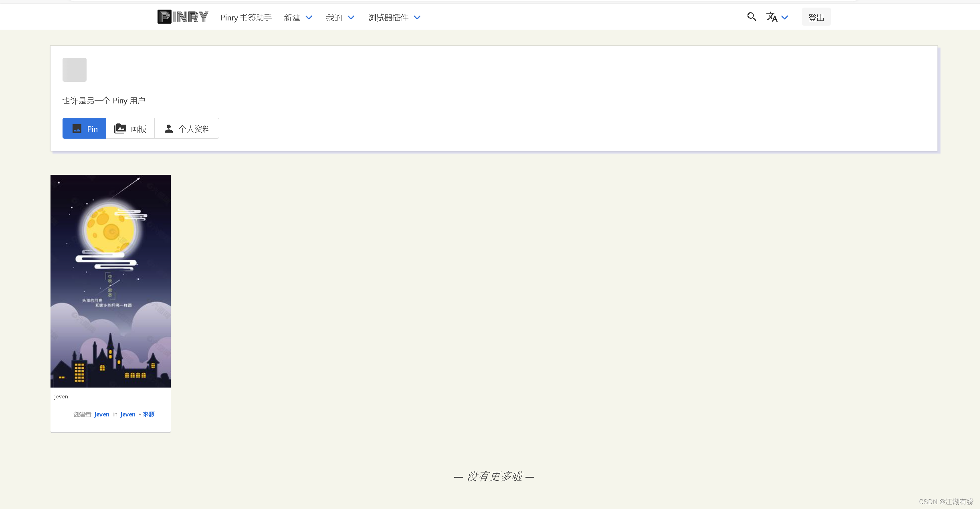Click the user avatar placeholder square

click(75, 69)
